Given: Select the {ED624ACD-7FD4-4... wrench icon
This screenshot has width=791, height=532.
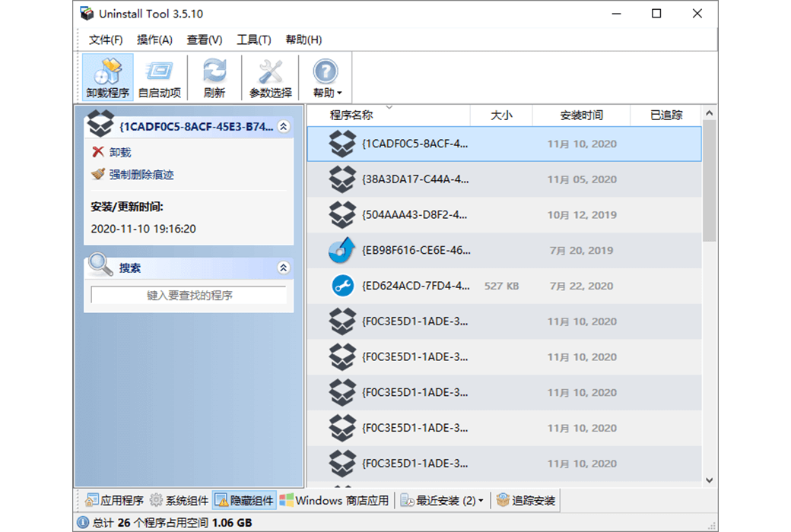Looking at the screenshot, I should 342,286.
